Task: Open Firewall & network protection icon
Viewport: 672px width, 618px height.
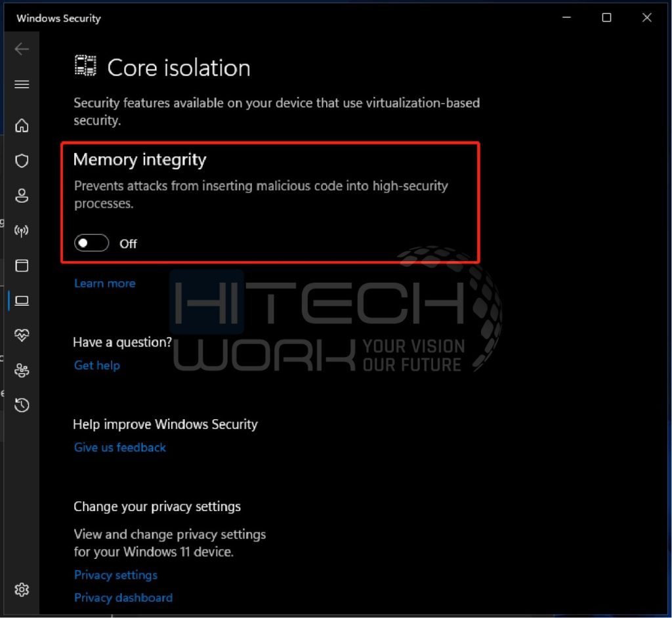Action: (x=22, y=231)
